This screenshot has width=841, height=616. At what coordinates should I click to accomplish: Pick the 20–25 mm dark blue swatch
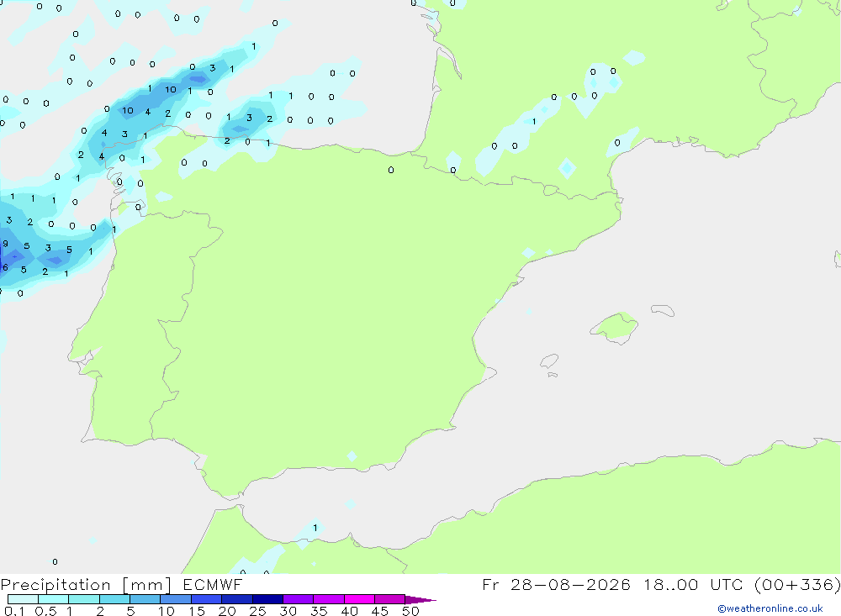pos(236,599)
